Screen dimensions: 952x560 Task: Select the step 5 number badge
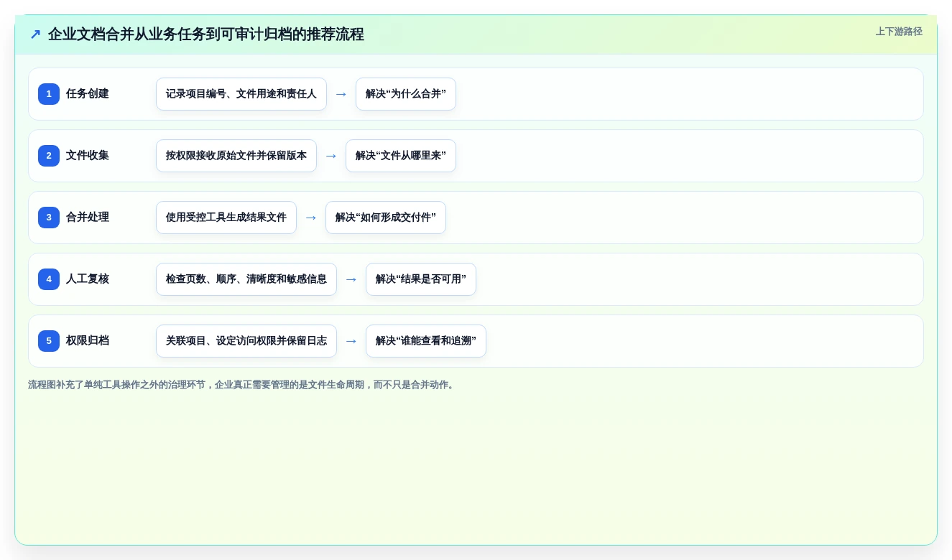(49, 341)
